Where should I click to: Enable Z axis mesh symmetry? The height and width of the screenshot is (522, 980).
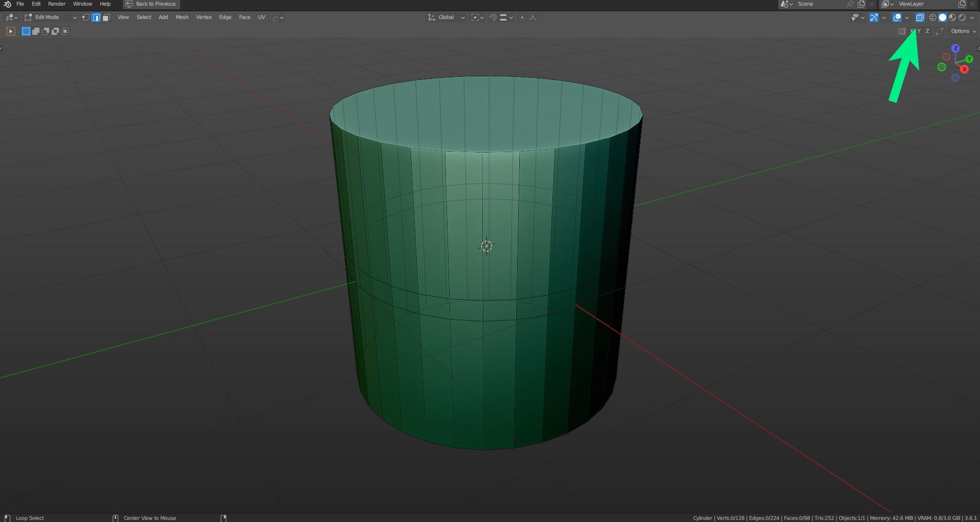[927, 31]
